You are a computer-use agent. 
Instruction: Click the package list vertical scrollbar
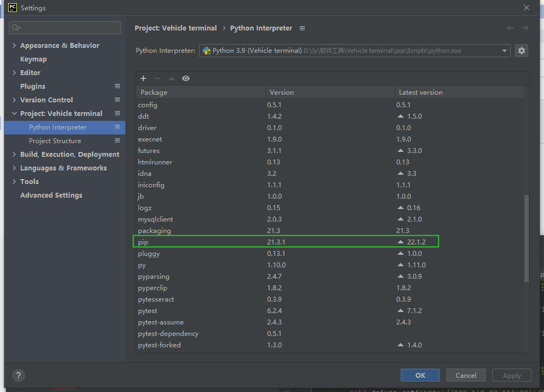pos(526,238)
